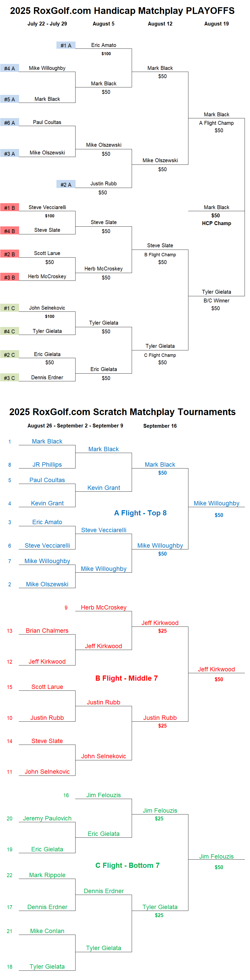250x980 pixels.
Task: Open the Mike Conlan player name
Action: [x=47, y=931]
